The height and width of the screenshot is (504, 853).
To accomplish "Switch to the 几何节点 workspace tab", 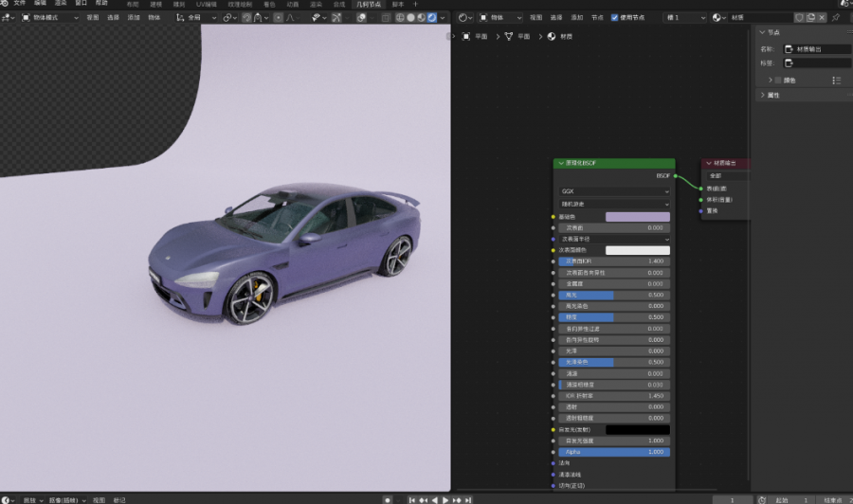I will 370,5.
